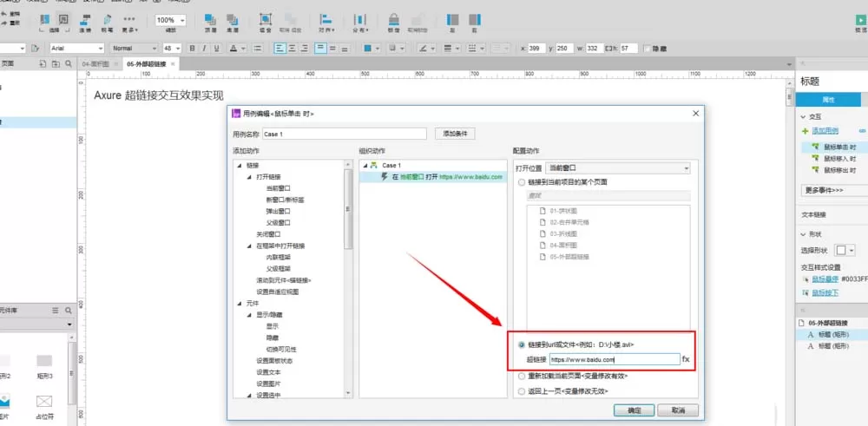
Task: Open the 打开位置 当前窗口 dropdown
Action: 618,167
